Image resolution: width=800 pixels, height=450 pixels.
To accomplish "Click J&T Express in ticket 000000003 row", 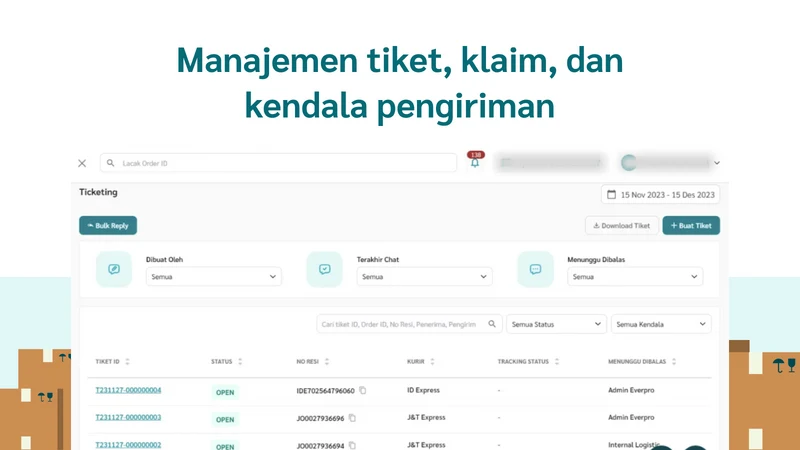I will click(x=426, y=417).
